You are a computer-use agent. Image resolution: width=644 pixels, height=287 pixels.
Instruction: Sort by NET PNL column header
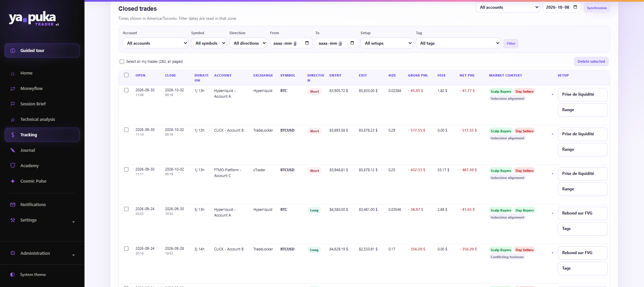pos(467,76)
